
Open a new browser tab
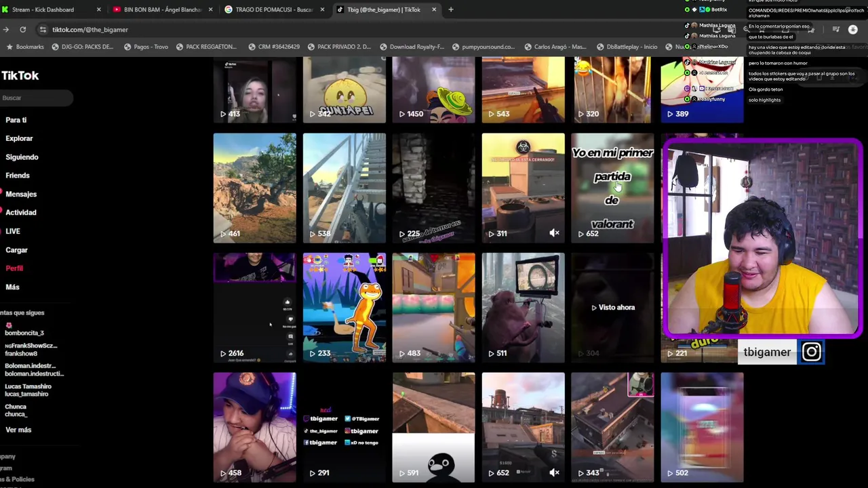click(x=451, y=9)
